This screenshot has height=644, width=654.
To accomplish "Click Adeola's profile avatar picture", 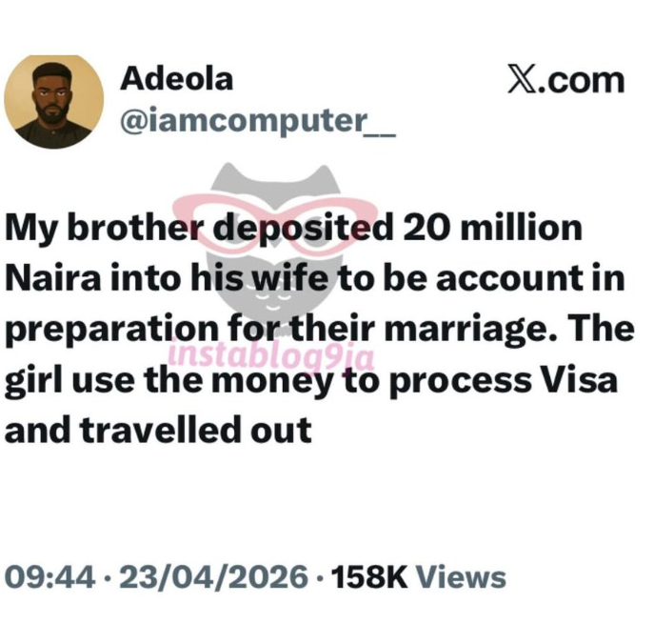I will (53, 101).
